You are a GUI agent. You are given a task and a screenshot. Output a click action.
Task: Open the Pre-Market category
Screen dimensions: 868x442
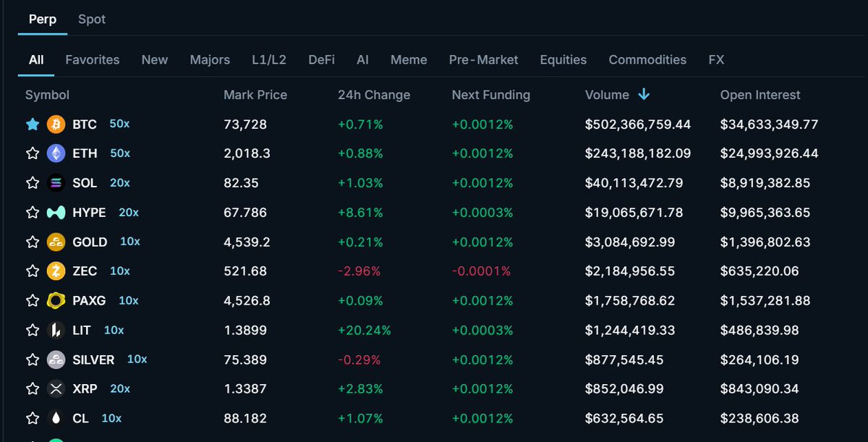point(483,60)
